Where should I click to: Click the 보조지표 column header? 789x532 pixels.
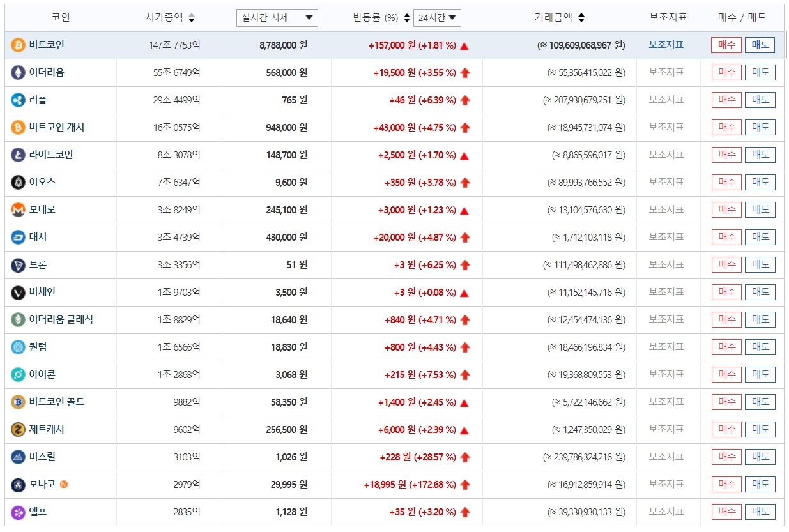coord(668,17)
